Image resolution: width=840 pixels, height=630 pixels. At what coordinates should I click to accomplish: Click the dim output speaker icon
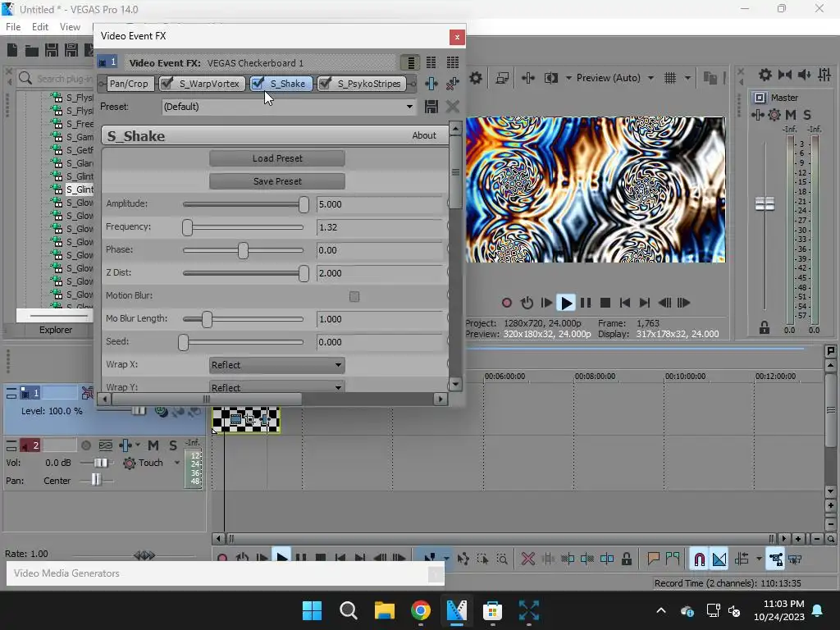coord(804,75)
